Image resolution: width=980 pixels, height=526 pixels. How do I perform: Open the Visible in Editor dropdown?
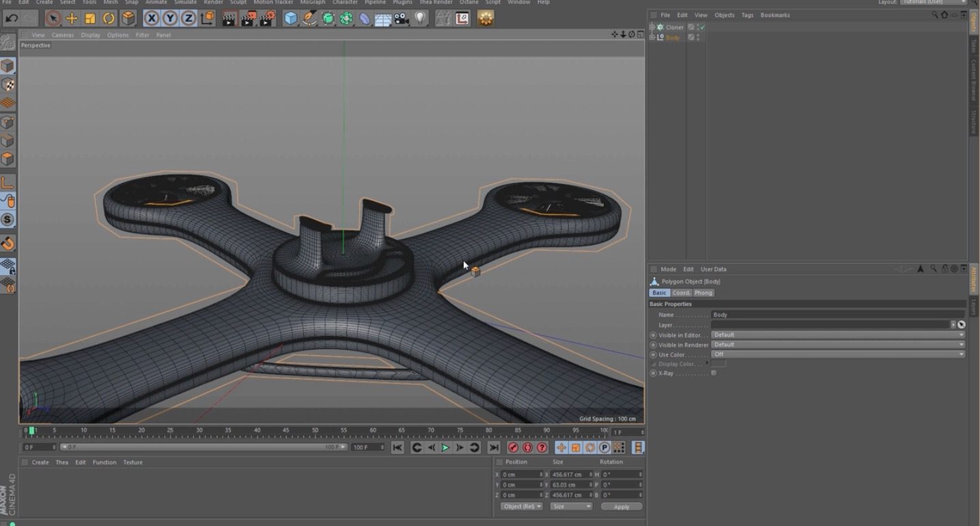click(838, 335)
